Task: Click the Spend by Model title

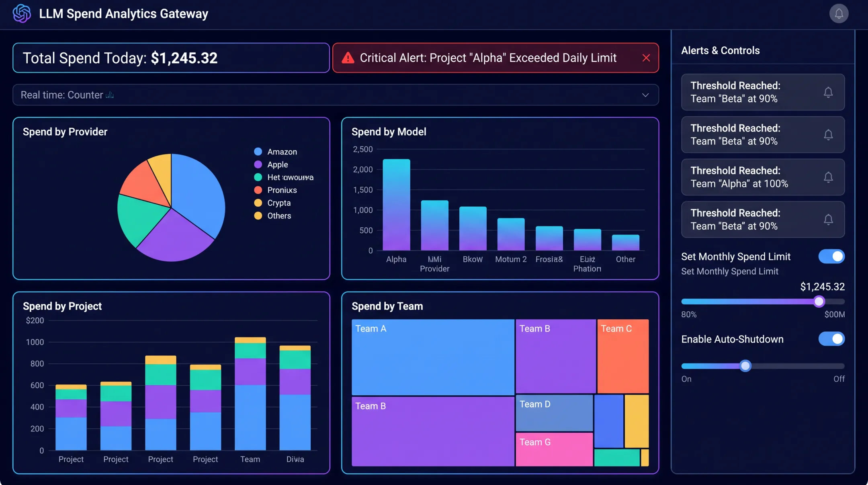Action: coord(389,132)
